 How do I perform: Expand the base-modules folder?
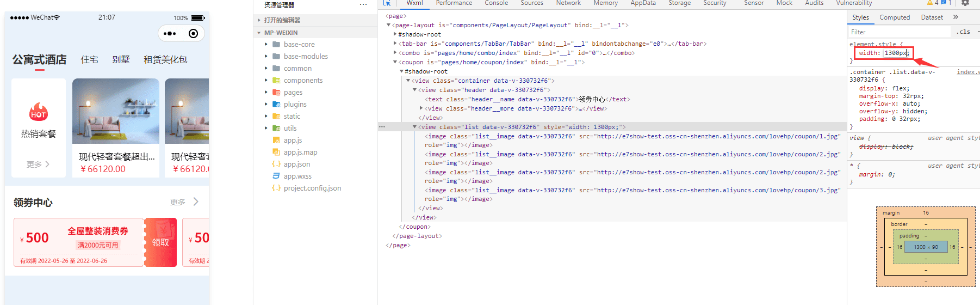pos(266,56)
